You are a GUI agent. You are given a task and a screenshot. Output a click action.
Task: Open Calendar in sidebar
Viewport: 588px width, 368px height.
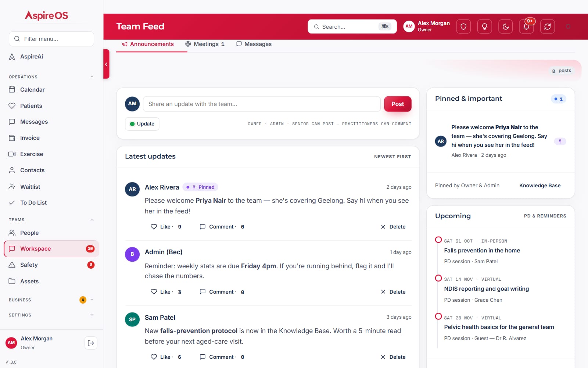(x=51, y=89)
